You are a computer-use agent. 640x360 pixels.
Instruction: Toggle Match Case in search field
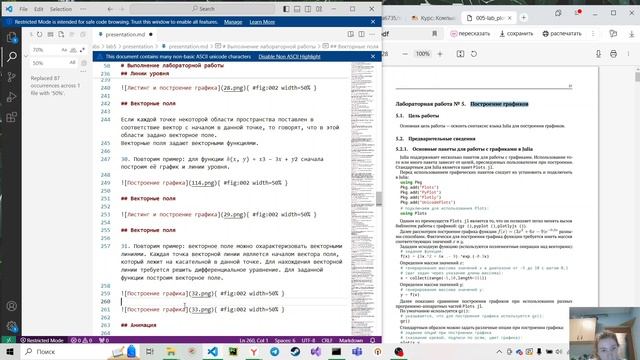64,50
